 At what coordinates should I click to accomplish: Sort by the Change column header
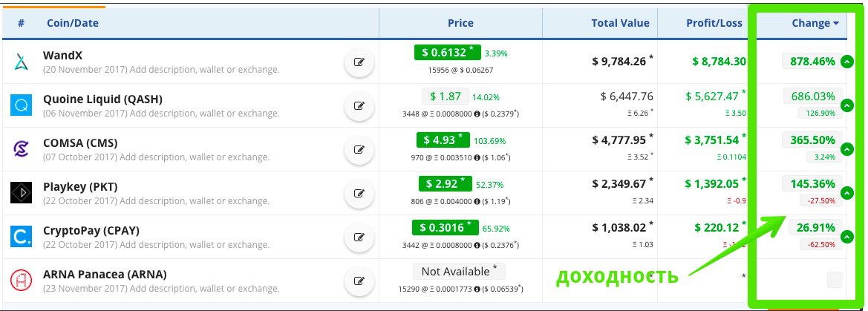(x=815, y=23)
